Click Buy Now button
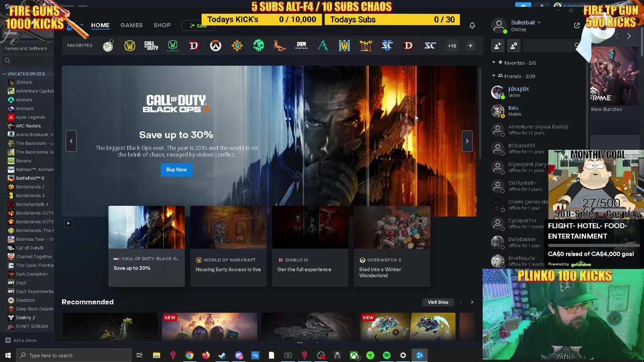The height and width of the screenshot is (362, 644). click(x=177, y=169)
